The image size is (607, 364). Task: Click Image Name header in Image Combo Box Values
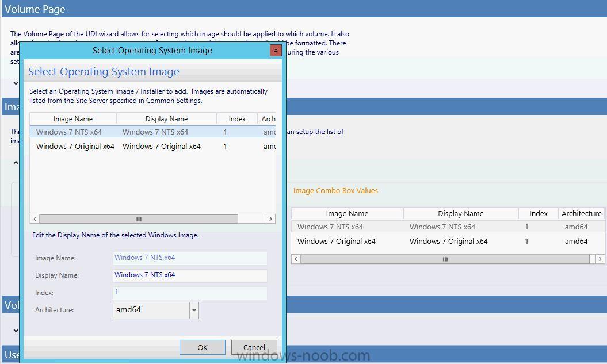(347, 213)
